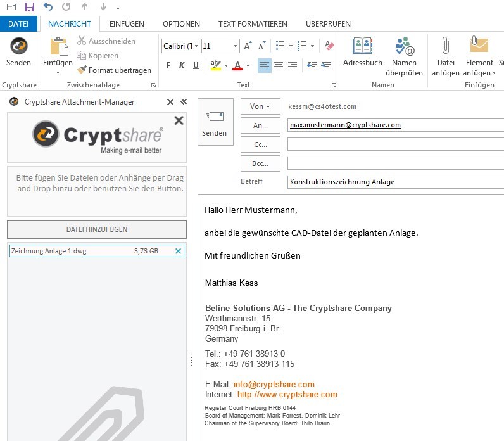Toggle underline (U) formatting
Image resolution: width=504 pixels, height=441 pixels.
(196, 65)
